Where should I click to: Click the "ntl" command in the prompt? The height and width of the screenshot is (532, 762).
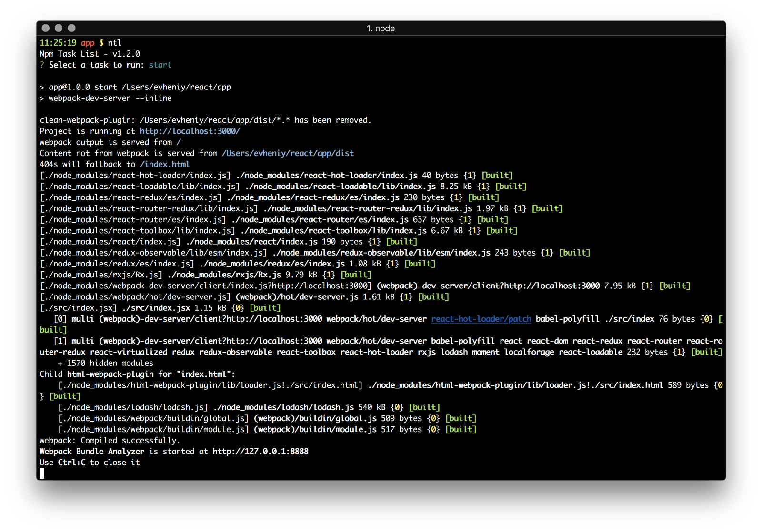[114, 43]
